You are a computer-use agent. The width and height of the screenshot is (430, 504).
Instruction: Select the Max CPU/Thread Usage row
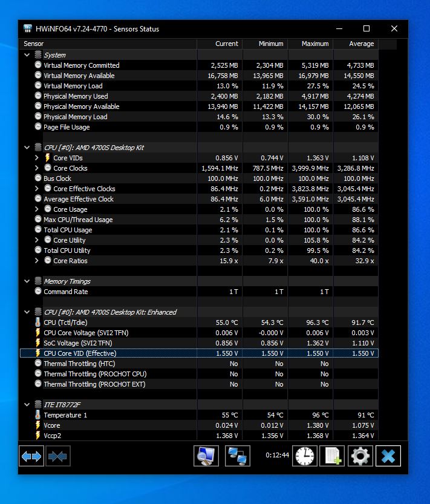tap(199, 220)
